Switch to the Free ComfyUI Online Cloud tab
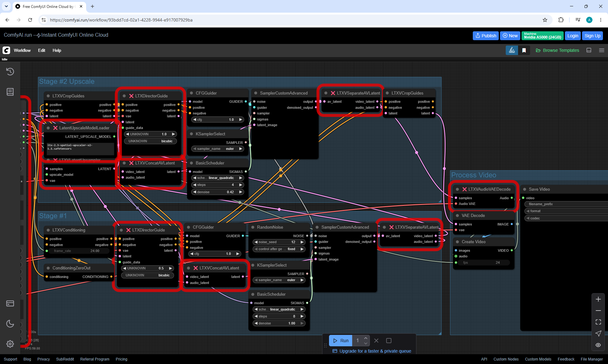Image resolution: width=608 pixels, height=364 pixels. point(48,6)
